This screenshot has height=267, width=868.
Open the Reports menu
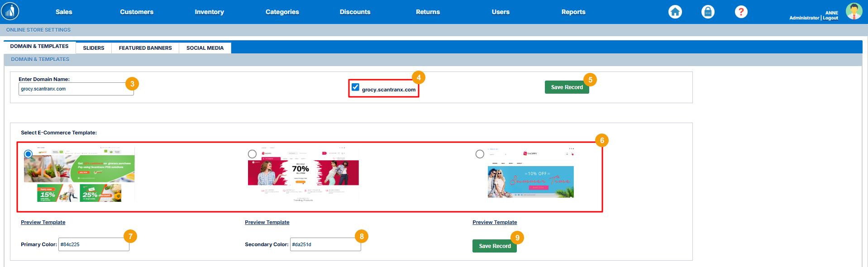click(x=573, y=12)
